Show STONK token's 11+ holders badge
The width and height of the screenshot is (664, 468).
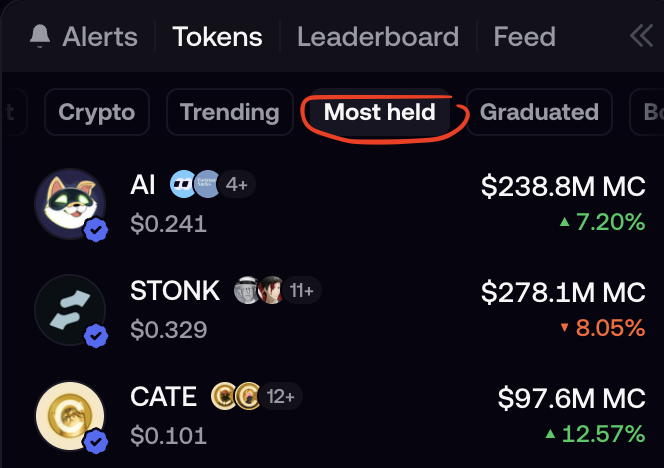tap(302, 291)
